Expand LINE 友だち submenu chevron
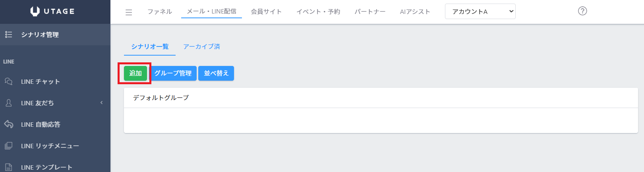This screenshot has height=172, width=644. (102, 103)
